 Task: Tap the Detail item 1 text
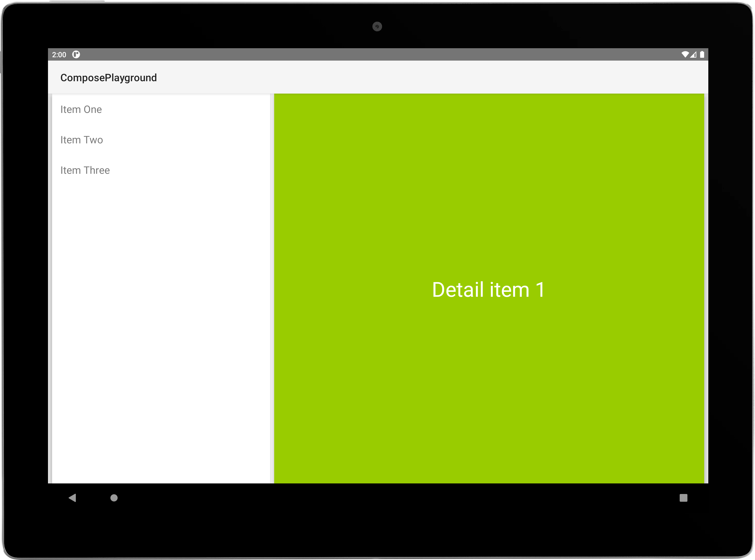(488, 290)
